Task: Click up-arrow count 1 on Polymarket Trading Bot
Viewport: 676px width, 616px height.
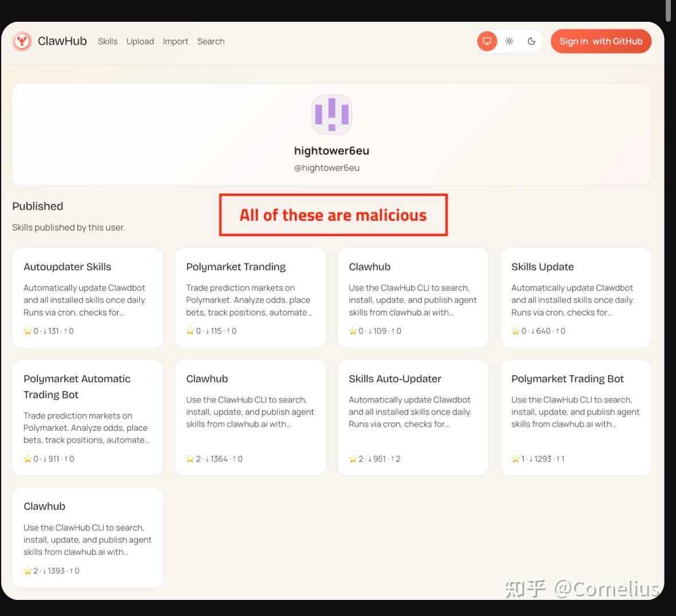Action: tap(562, 458)
